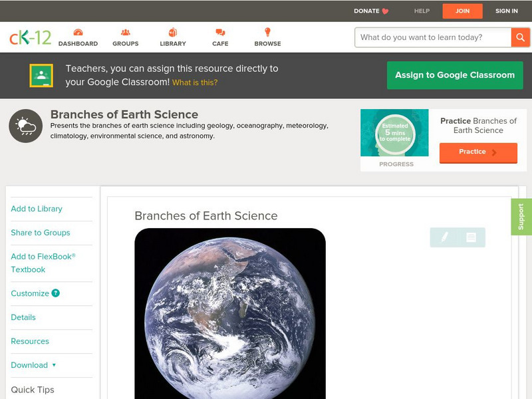Open the Cafe chat bubbles icon

220,32
